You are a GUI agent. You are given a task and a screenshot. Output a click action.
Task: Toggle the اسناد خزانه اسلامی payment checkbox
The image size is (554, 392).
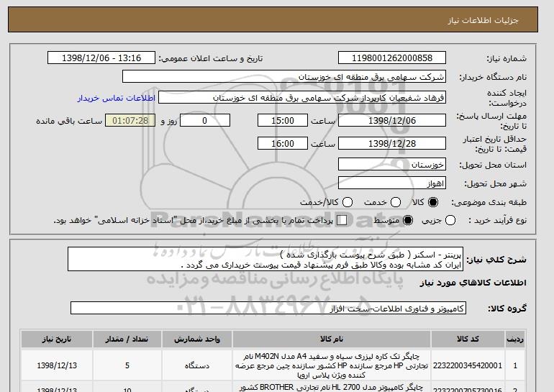coord(342,220)
